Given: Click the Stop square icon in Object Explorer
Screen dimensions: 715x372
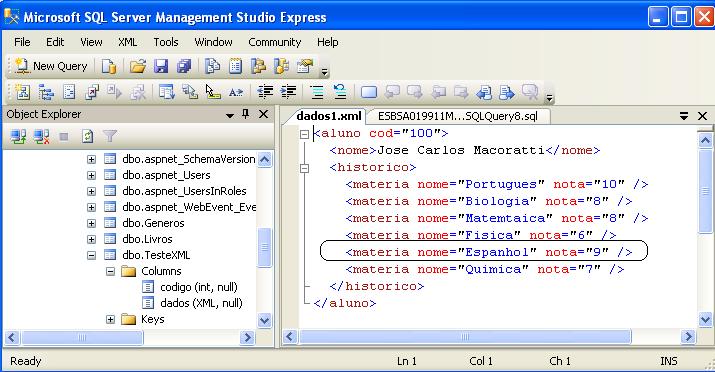Looking at the screenshot, I should click(64, 136).
